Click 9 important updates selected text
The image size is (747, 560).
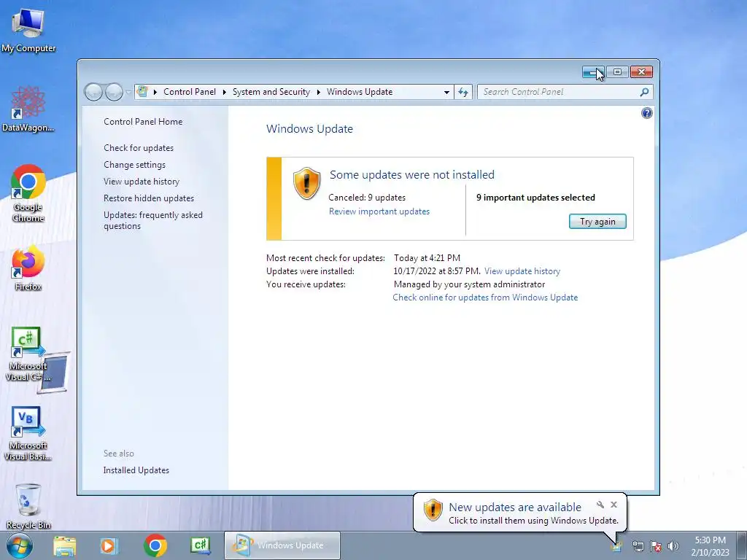(535, 198)
